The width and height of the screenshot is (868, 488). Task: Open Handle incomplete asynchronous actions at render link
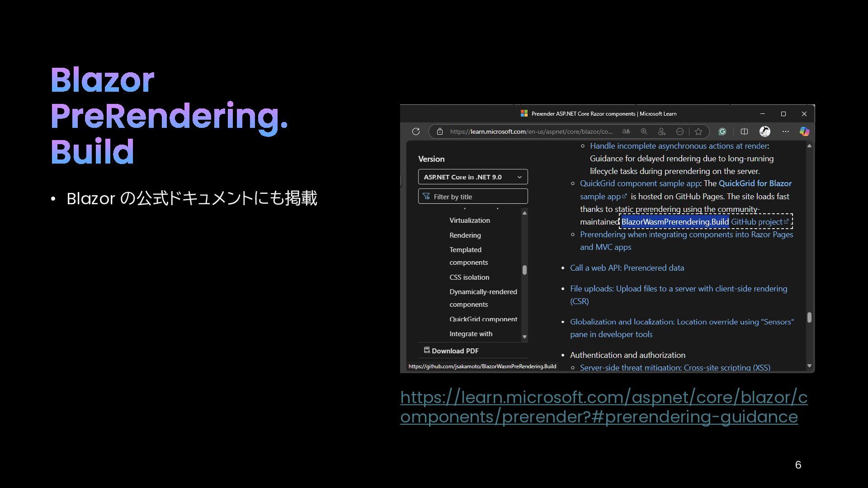(x=679, y=146)
